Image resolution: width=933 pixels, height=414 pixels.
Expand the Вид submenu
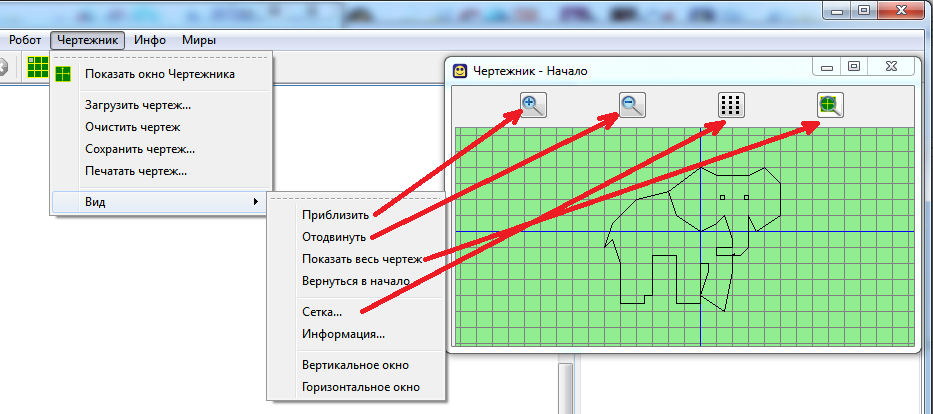pyautogui.click(x=161, y=202)
